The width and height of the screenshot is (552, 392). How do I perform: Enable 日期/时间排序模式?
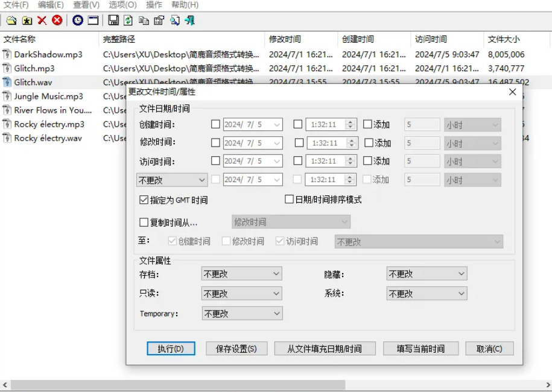(288, 198)
